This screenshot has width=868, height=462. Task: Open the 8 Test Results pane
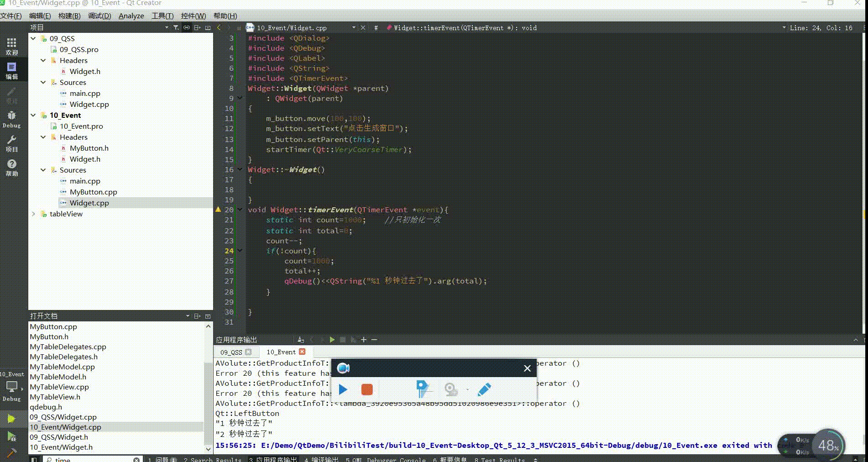(x=500, y=459)
